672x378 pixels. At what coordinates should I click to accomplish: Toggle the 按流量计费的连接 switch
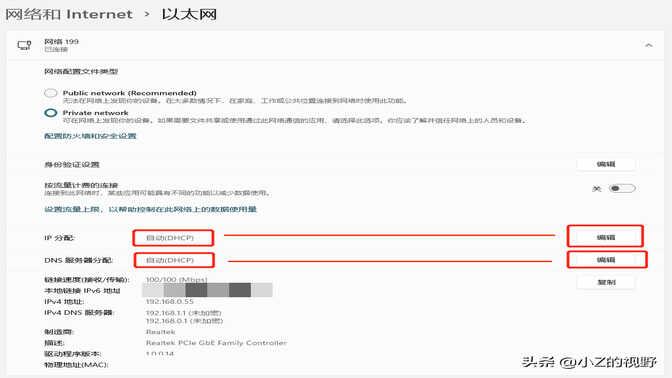coord(622,189)
